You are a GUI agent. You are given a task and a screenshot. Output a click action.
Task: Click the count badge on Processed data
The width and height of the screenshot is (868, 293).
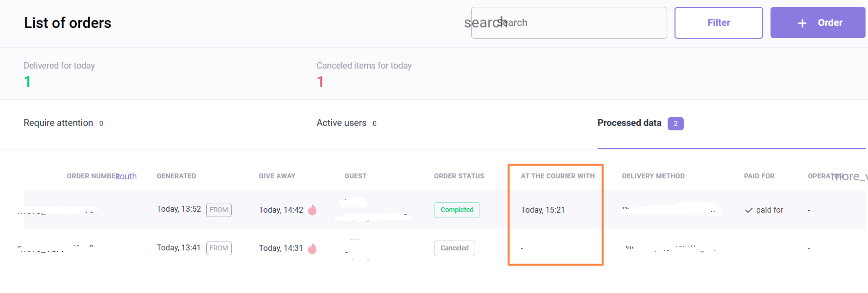tap(675, 123)
